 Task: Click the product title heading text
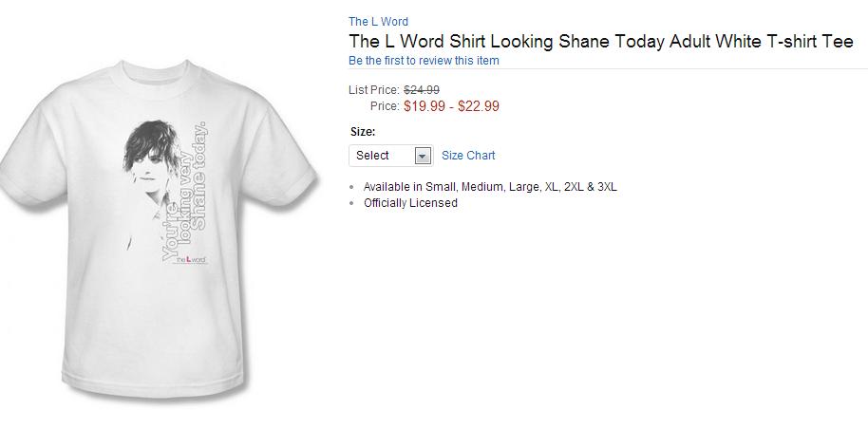pyautogui.click(x=600, y=42)
